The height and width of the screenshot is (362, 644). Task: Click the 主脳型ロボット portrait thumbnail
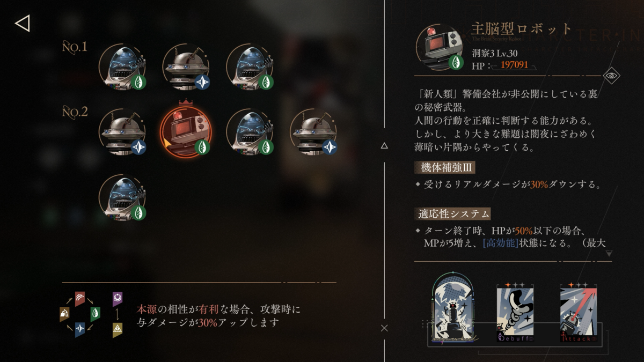(x=440, y=47)
